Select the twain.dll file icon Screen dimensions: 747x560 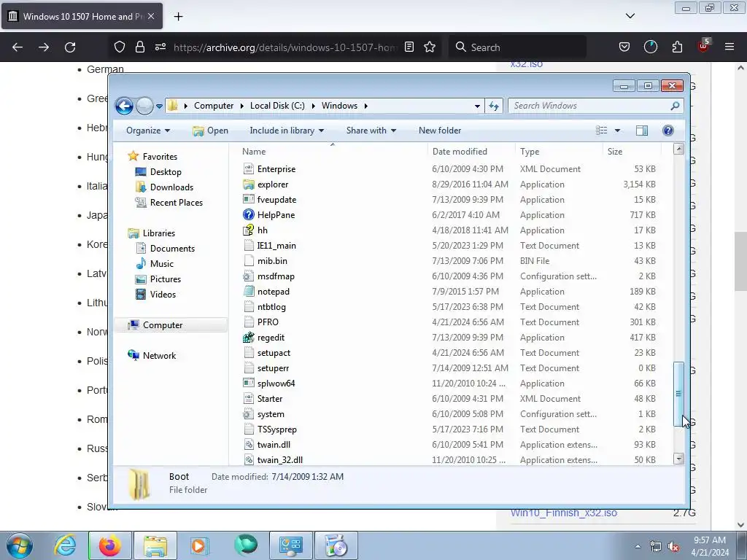point(248,445)
